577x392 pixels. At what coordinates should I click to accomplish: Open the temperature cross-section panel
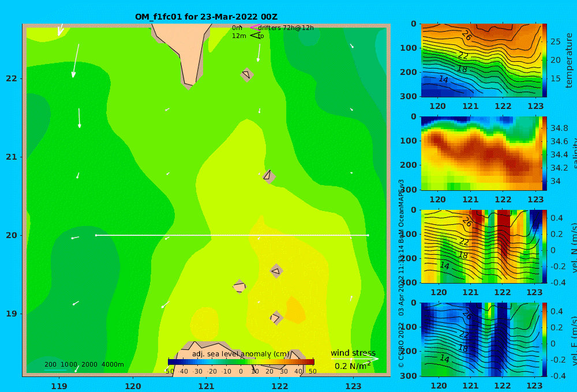481,61
